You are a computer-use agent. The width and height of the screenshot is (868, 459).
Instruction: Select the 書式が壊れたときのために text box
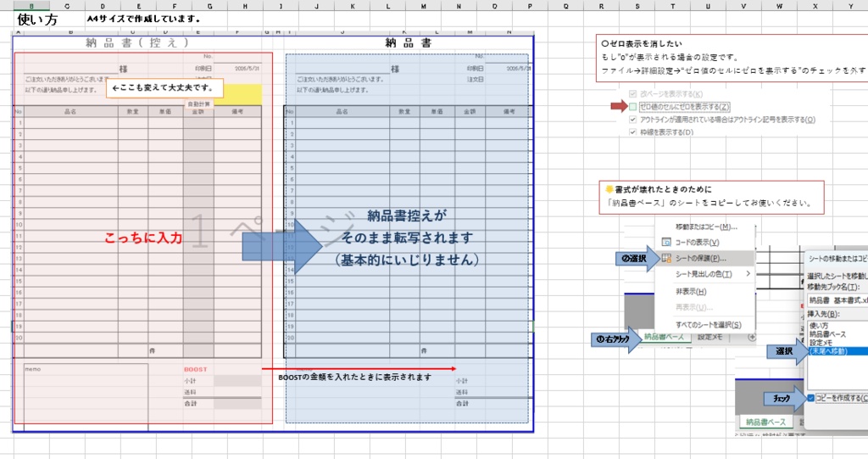coord(711,197)
